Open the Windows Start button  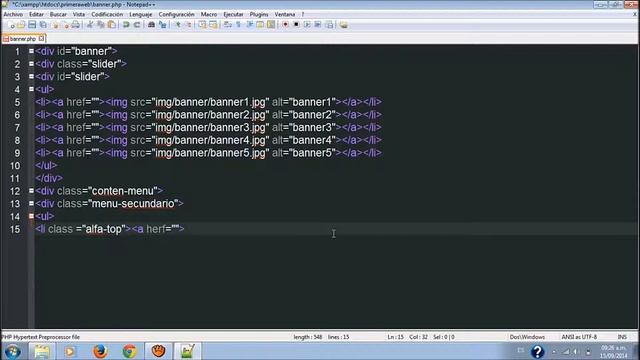[13, 351]
